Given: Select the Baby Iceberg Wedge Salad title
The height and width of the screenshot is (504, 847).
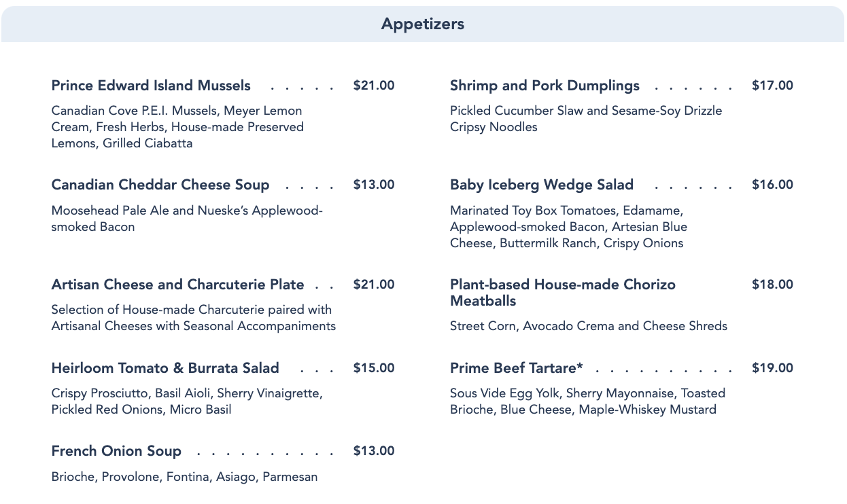Looking at the screenshot, I should (x=542, y=185).
